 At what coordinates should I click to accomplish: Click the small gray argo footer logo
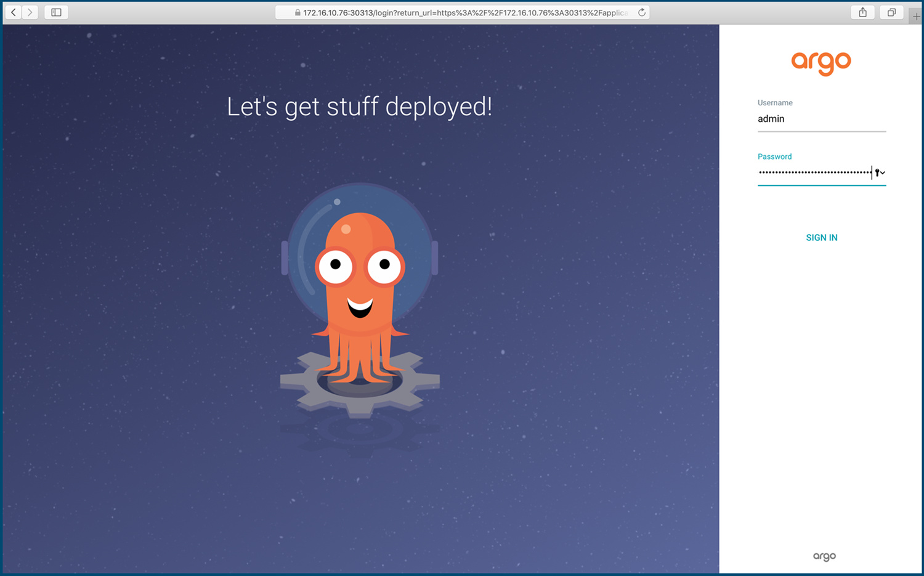coord(824,556)
